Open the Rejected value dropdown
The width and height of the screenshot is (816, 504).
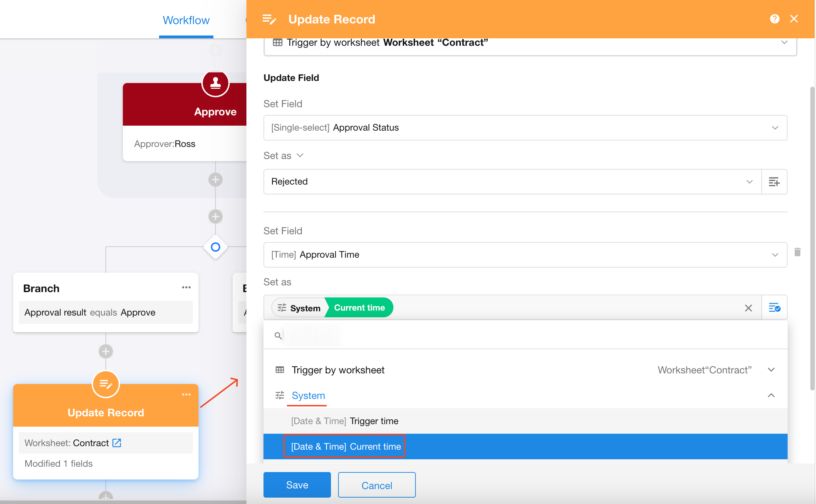tap(512, 182)
